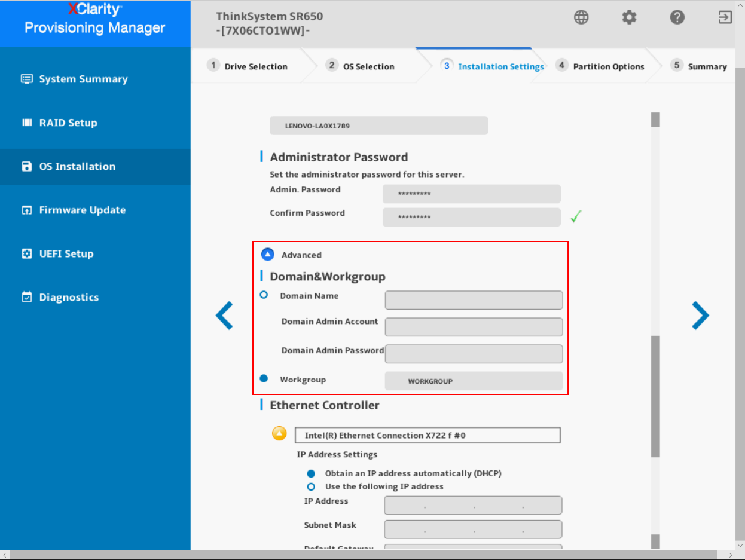This screenshot has height=560, width=745.
Task: Open the help question mark icon
Action: (x=677, y=17)
